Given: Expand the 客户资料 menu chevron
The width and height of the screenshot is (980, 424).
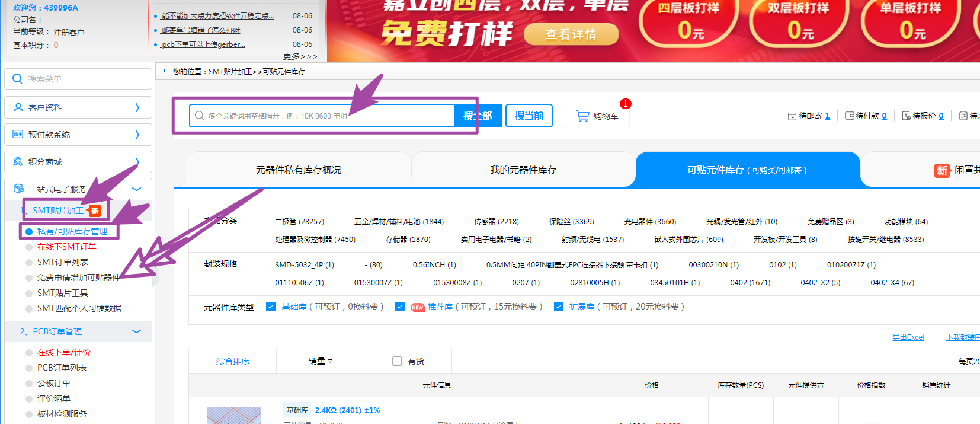Looking at the screenshot, I should click(x=137, y=107).
